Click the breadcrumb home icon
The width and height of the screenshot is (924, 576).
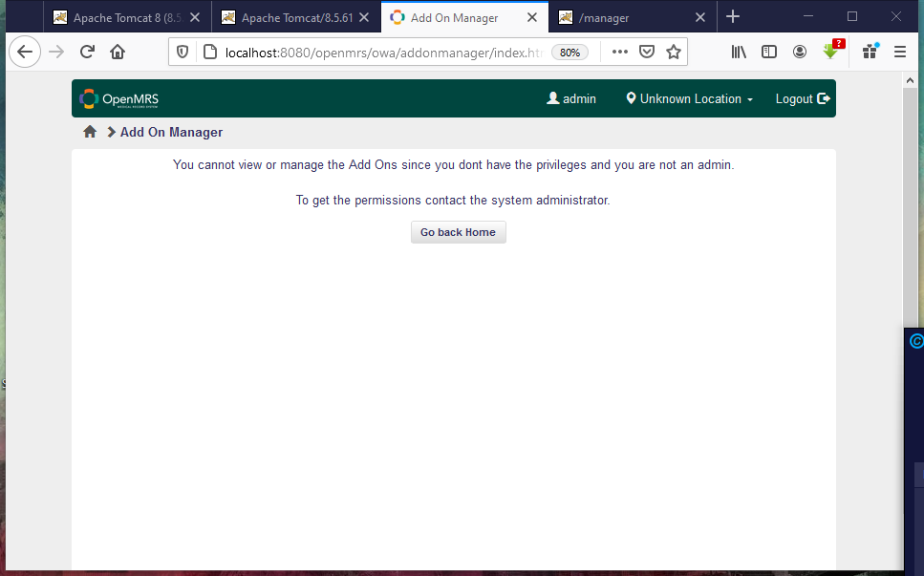pyautogui.click(x=90, y=131)
